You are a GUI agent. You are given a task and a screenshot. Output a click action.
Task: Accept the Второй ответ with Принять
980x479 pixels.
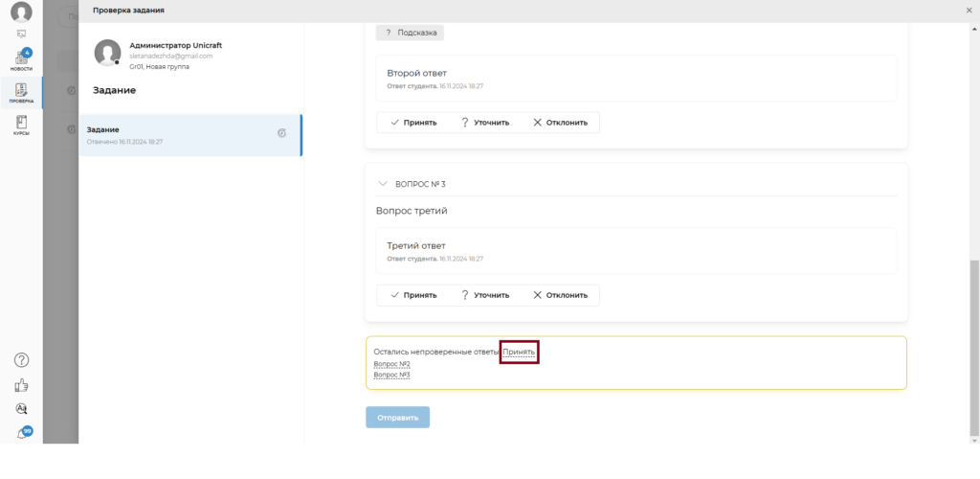point(413,123)
